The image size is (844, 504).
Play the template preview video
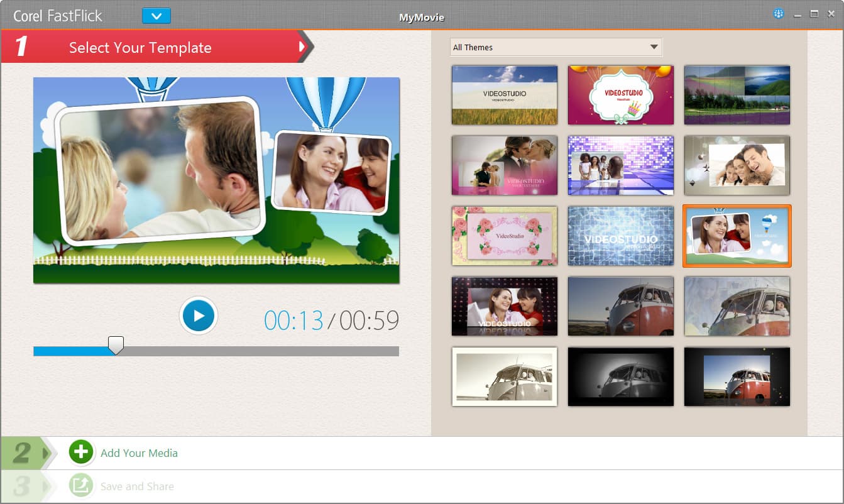(199, 315)
